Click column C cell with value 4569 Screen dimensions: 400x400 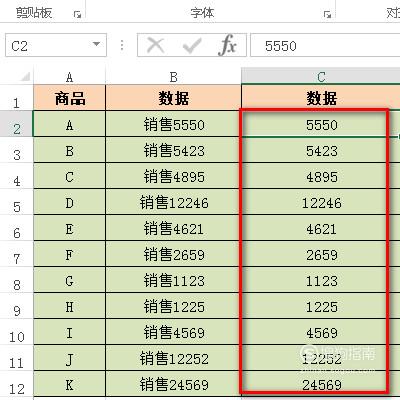(321, 332)
